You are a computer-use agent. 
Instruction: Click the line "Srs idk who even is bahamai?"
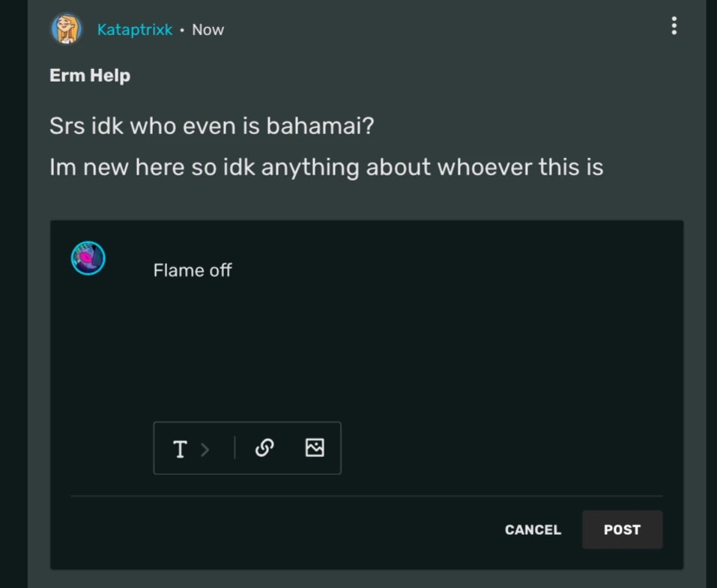(x=211, y=126)
